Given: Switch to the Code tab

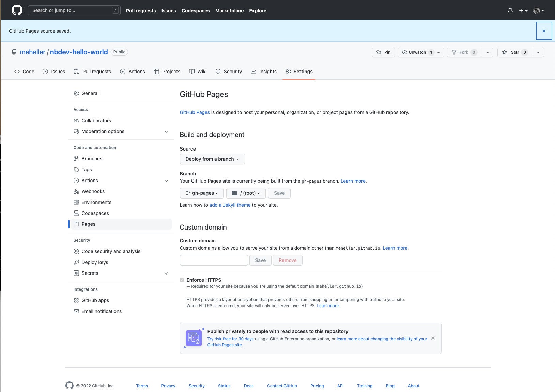Looking at the screenshot, I should 24,72.
